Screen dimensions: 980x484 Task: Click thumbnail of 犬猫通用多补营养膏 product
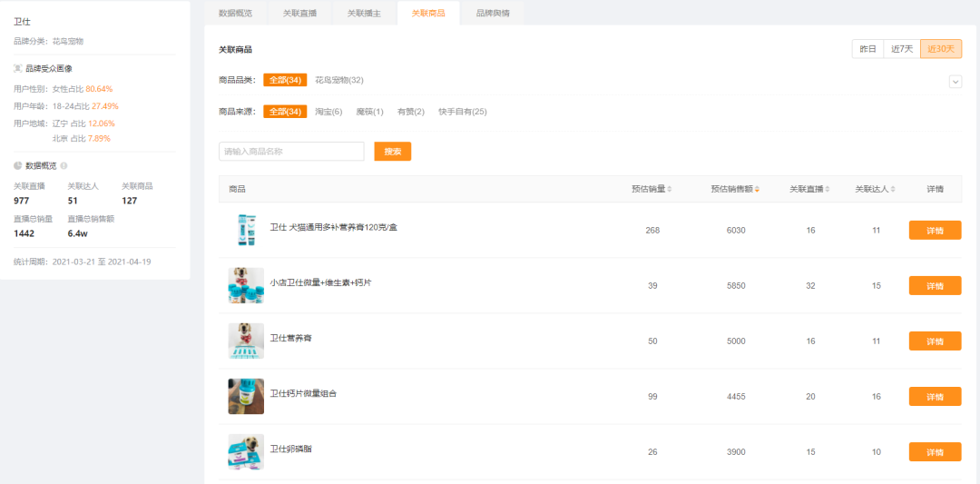click(x=246, y=230)
